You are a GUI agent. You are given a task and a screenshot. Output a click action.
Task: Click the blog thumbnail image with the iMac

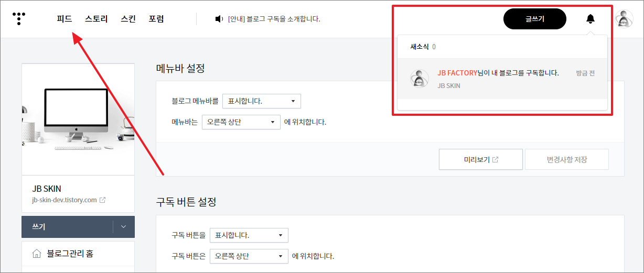click(78, 119)
